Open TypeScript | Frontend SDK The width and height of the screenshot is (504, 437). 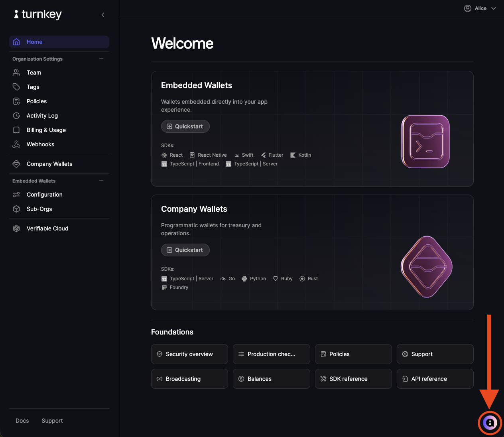pos(190,164)
